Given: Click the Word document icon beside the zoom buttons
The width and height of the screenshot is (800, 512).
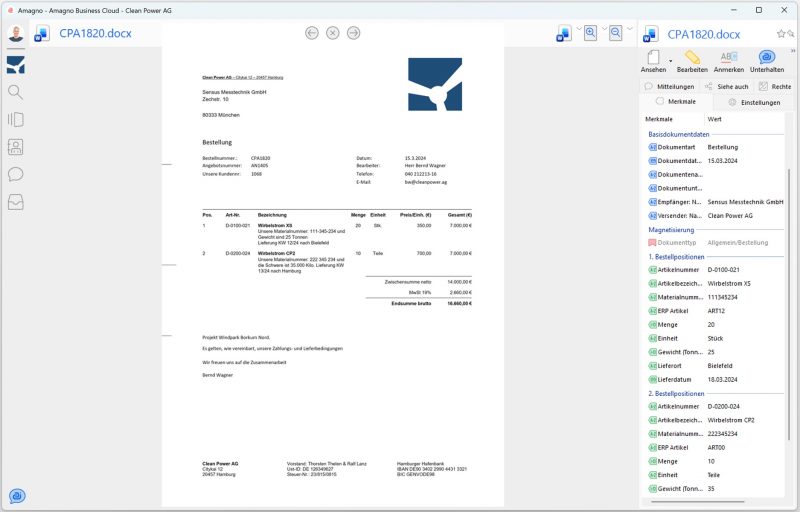Looking at the screenshot, I should click(x=563, y=34).
